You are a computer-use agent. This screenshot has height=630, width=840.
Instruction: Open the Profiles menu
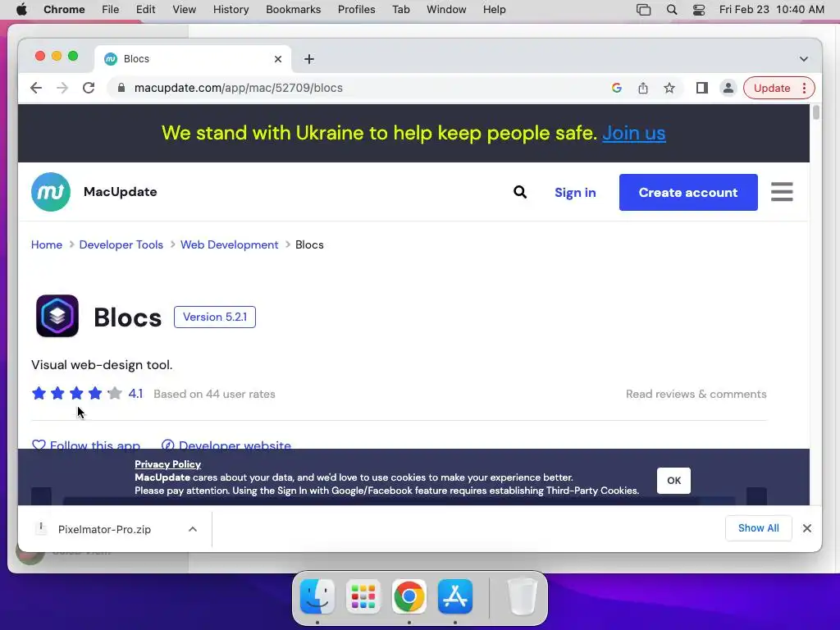click(357, 10)
